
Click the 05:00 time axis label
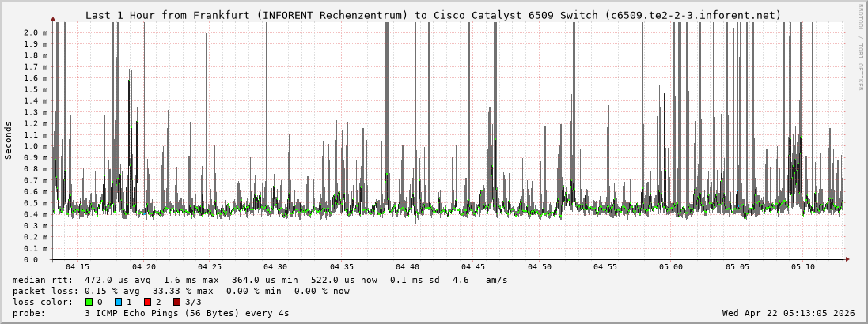click(670, 267)
